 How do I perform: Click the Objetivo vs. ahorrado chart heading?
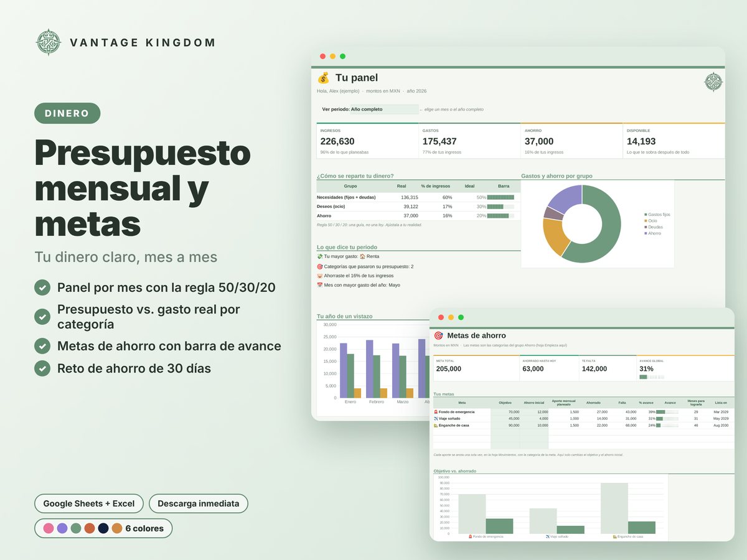pos(455,471)
